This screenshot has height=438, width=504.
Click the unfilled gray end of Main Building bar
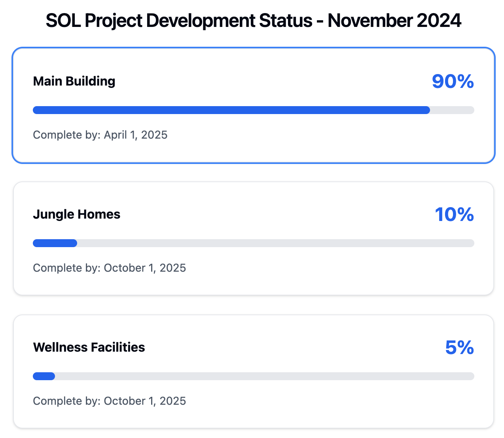click(452, 110)
